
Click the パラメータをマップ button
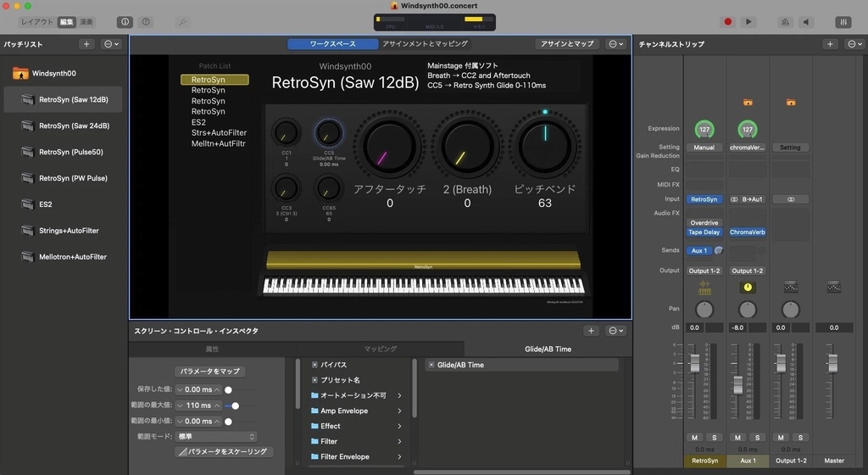click(x=210, y=372)
